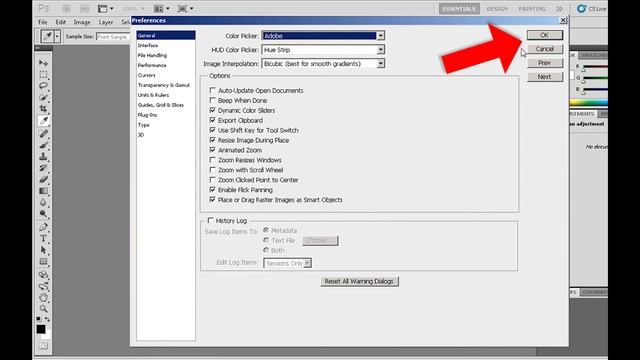Select the Eyedropper tool in the toolbox

[43, 121]
